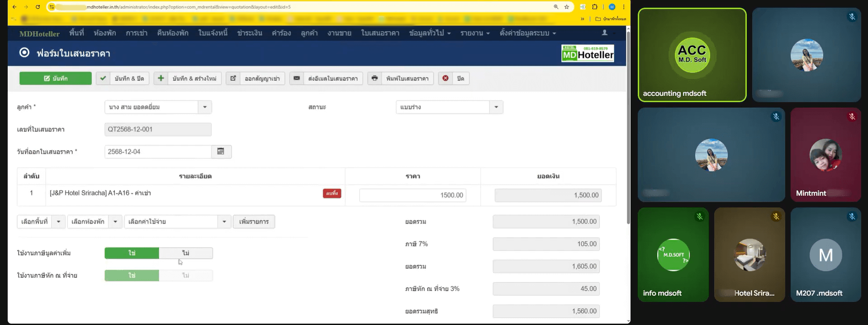
Task: Click the plus icon for บันทึก & สร้างใหม่
Action: tap(161, 78)
